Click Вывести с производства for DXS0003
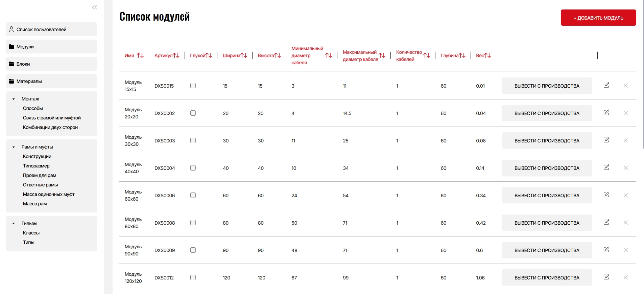This screenshot has height=294, width=644. pos(547,140)
